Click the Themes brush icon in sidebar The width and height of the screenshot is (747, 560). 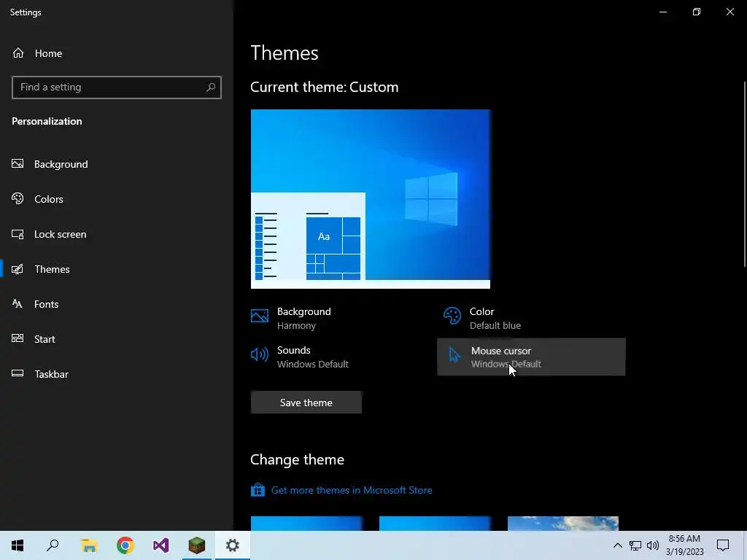pyautogui.click(x=18, y=269)
